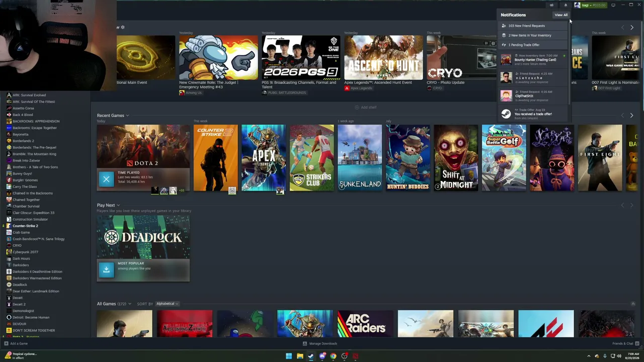644x362 pixels.
Task: Open the Windows Start menu
Action: coord(289,356)
